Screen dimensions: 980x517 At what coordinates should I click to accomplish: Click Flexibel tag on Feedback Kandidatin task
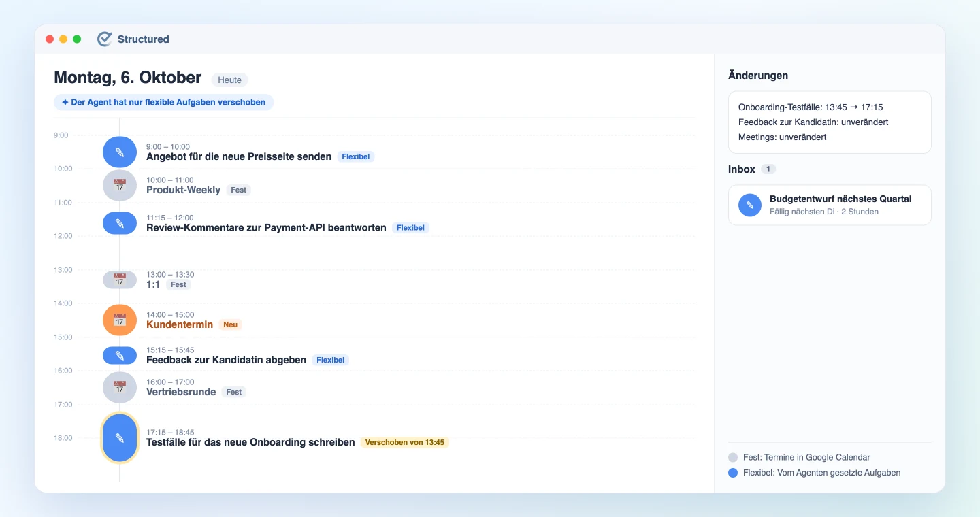tap(330, 360)
